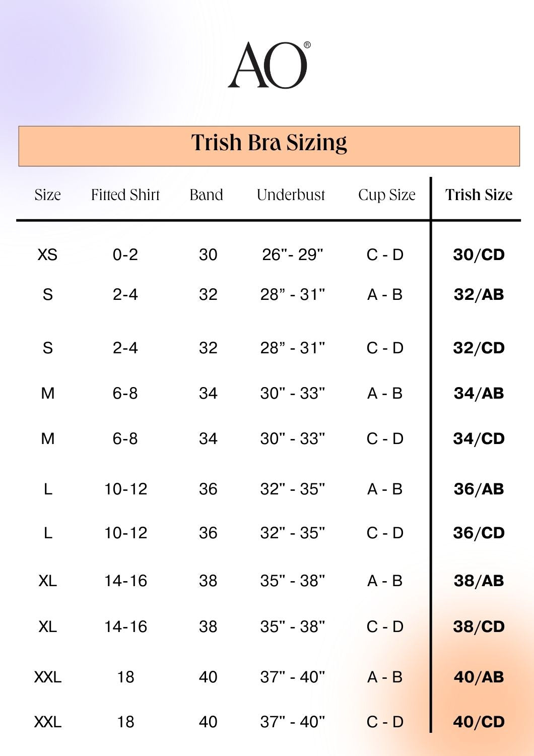Click the bold Trish Size column header
This screenshot has width=534, height=756.
tap(479, 195)
